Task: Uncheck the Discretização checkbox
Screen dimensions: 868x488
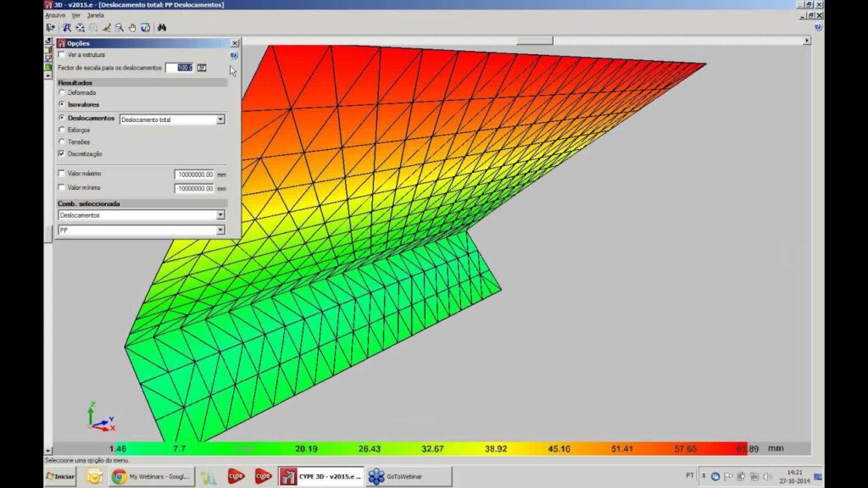Action: tap(61, 154)
